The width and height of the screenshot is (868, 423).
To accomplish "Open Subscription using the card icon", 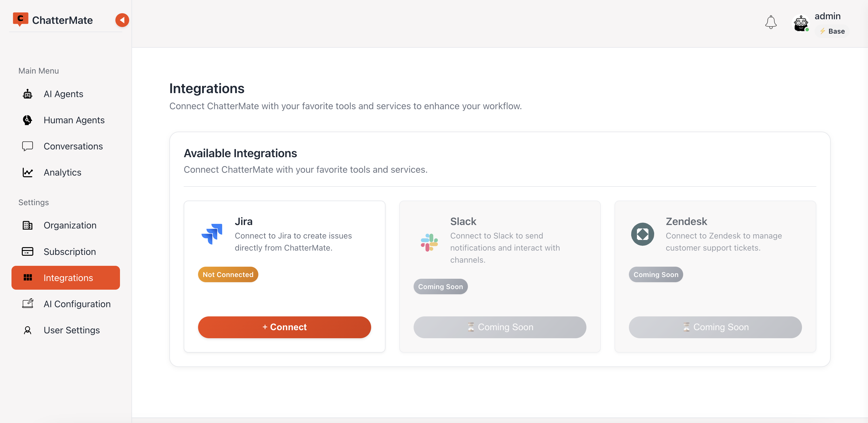I will point(27,251).
